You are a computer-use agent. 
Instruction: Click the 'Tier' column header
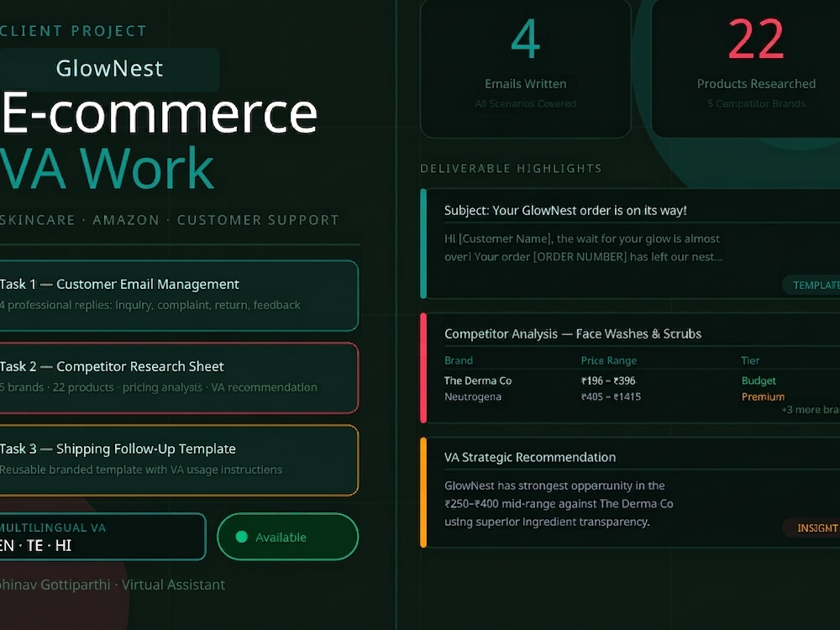pos(750,360)
